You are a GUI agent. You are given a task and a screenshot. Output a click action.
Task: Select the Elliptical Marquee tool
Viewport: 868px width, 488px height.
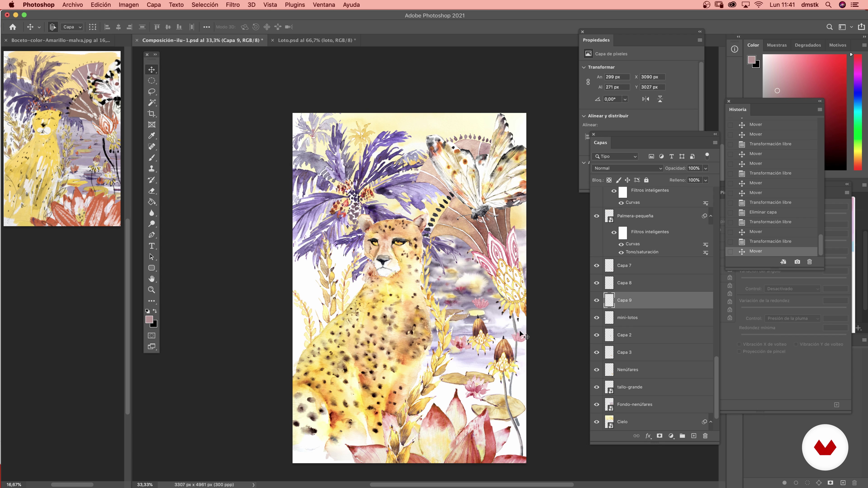[152, 81]
